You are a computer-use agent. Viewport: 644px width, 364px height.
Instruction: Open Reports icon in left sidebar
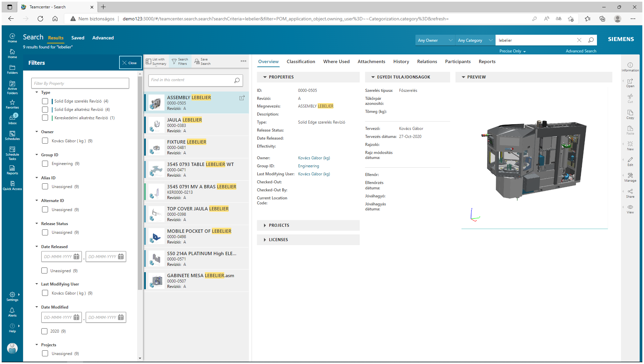point(12,170)
